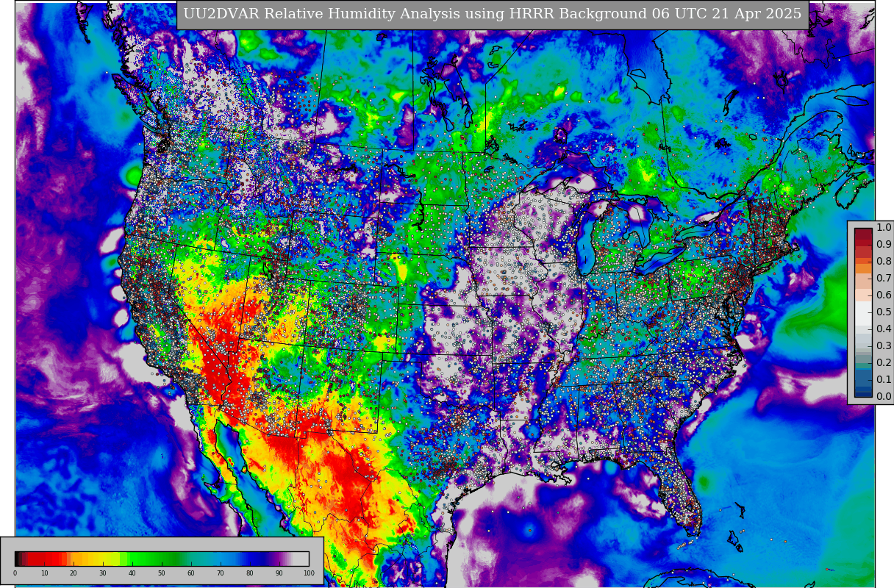Click the 0.9 label on right colorbar
The height and width of the screenshot is (588, 894).
pos(884,244)
